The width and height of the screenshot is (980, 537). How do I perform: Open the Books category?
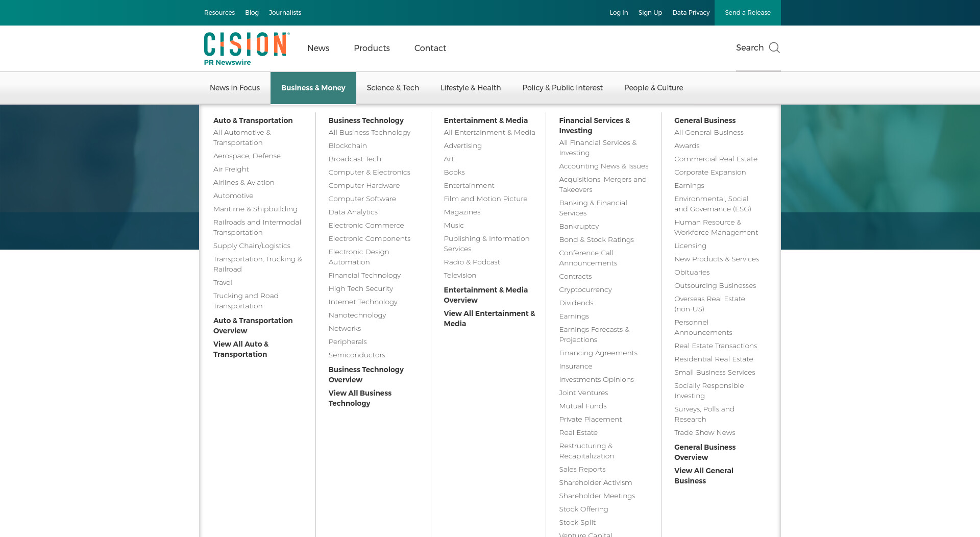coord(454,173)
